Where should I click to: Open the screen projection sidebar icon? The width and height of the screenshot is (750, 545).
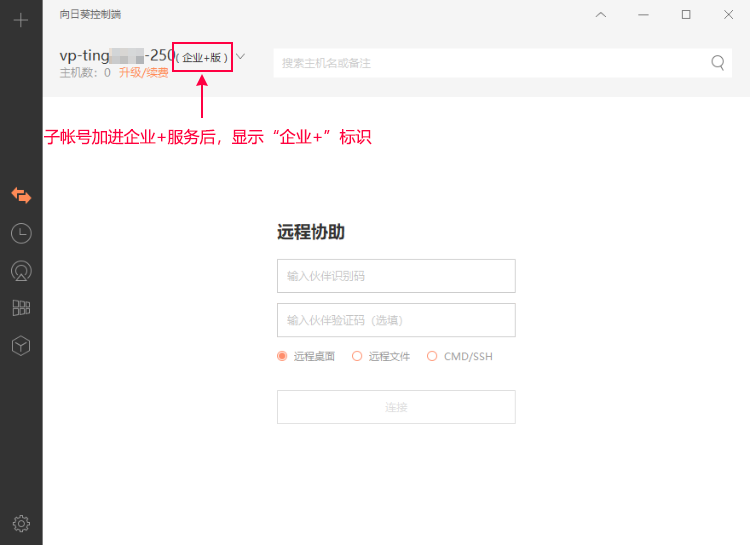(x=21, y=270)
